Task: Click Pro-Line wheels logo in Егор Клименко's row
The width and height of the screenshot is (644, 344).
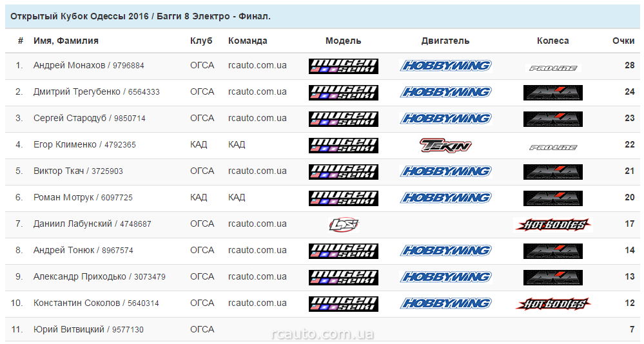Action: pos(552,146)
